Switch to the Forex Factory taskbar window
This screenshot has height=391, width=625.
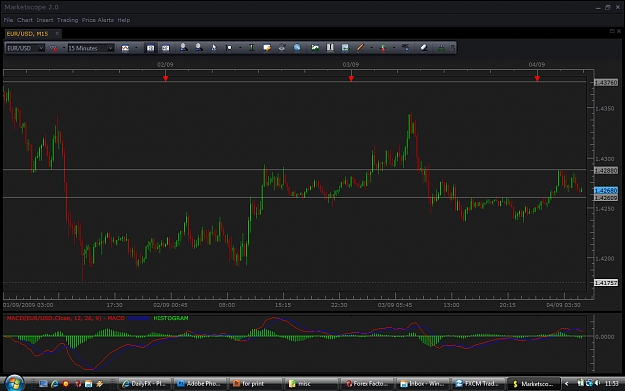coord(367,383)
